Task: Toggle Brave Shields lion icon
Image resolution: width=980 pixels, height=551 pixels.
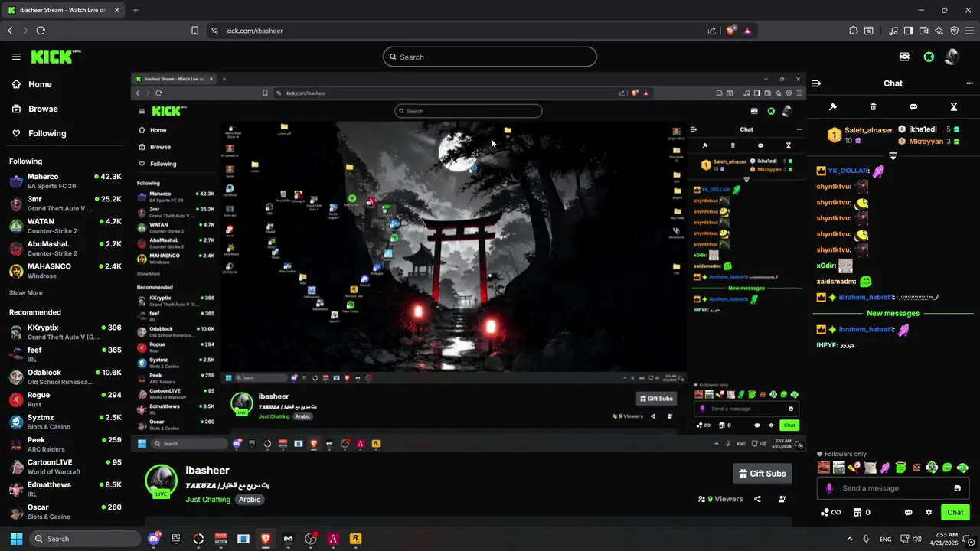Action: (x=731, y=31)
